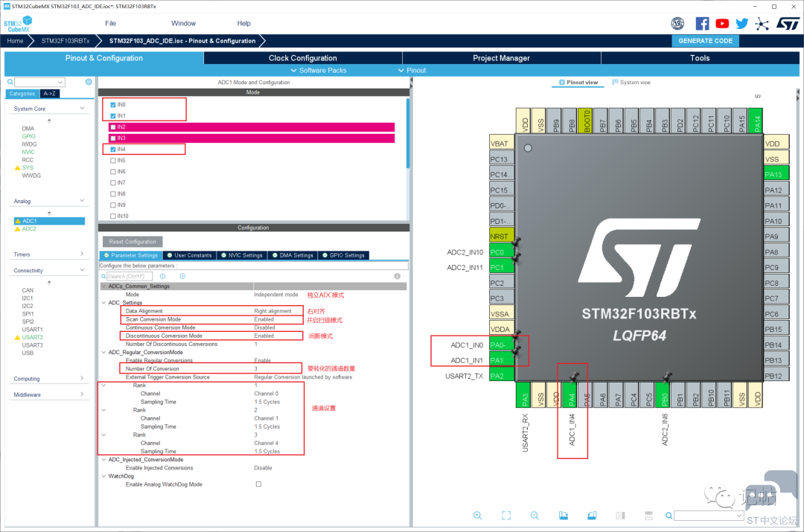This screenshot has width=804, height=532.
Task: Uncheck the IN0 channel checkbox
Action: point(113,105)
